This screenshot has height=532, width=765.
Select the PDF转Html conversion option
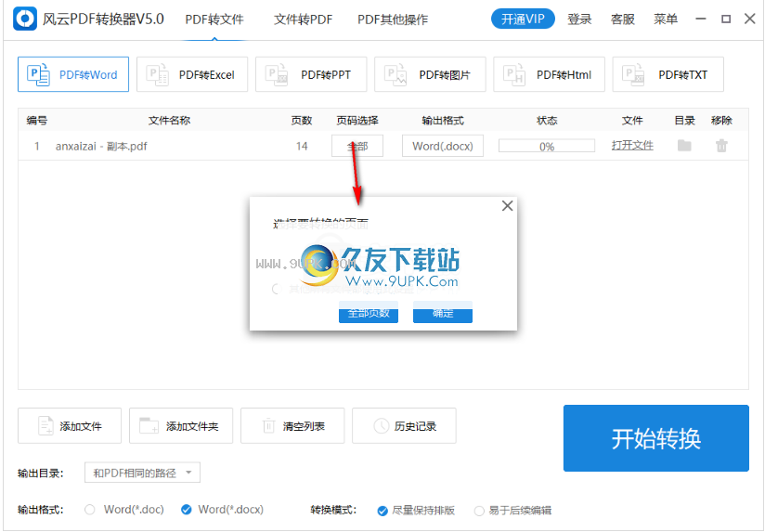[549, 74]
